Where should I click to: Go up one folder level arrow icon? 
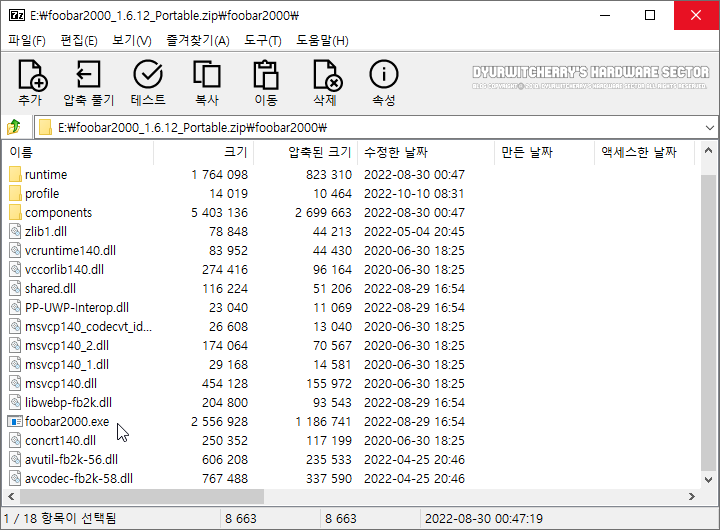click(x=14, y=127)
